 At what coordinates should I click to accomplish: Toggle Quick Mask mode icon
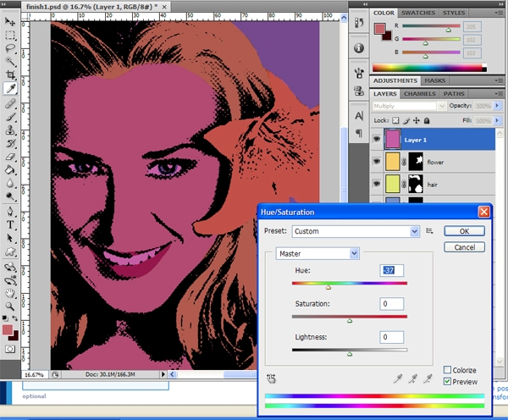pos(10,349)
